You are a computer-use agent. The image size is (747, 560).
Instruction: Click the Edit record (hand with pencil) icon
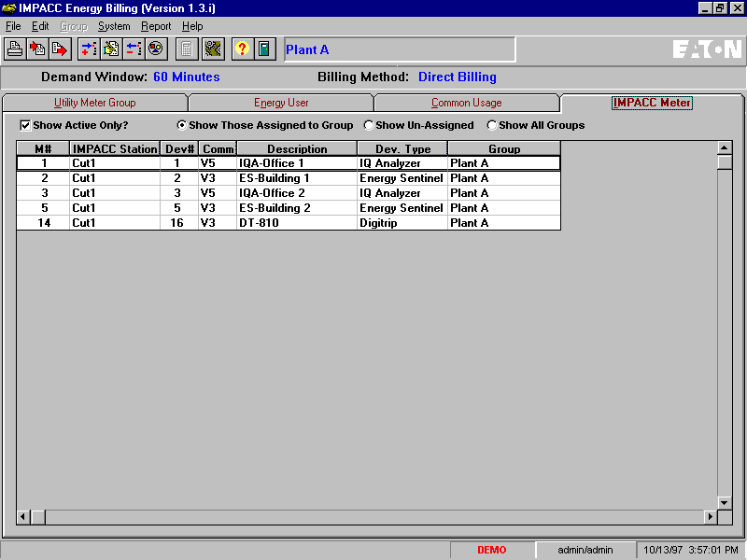111,49
